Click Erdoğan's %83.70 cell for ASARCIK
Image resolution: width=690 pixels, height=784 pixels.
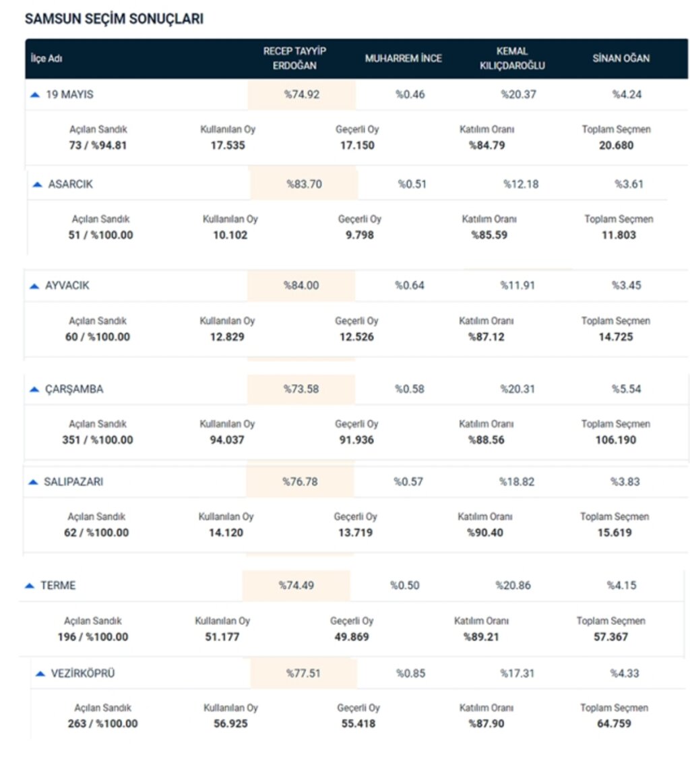pos(305,184)
